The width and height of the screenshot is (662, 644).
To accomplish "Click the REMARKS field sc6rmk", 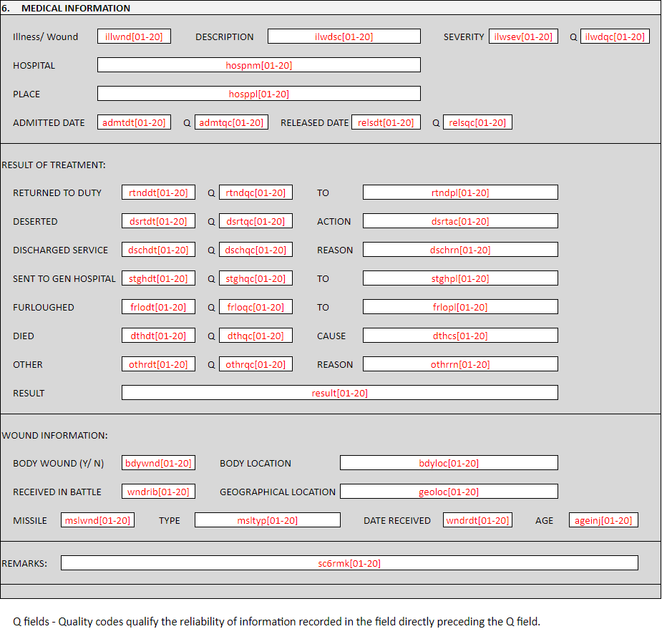I will tap(349, 563).
